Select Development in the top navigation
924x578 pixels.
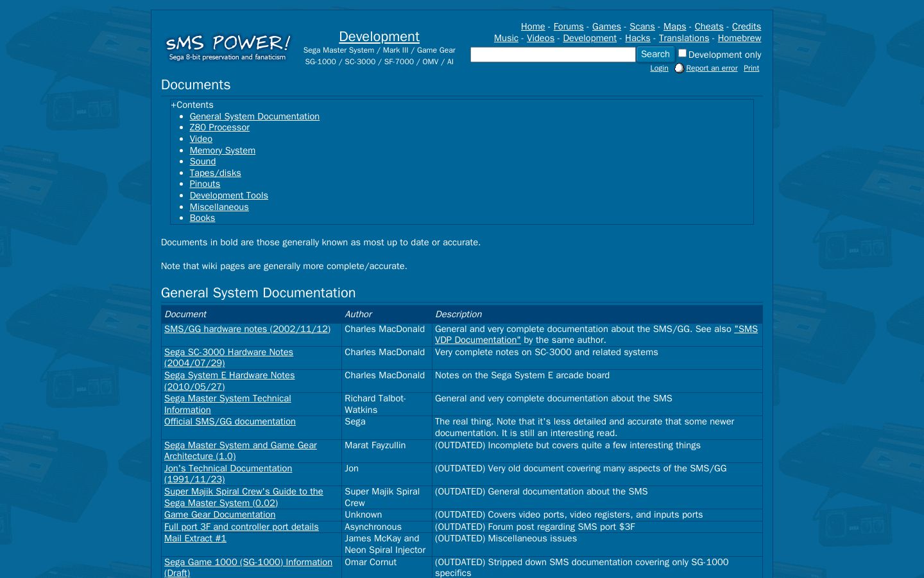590,38
